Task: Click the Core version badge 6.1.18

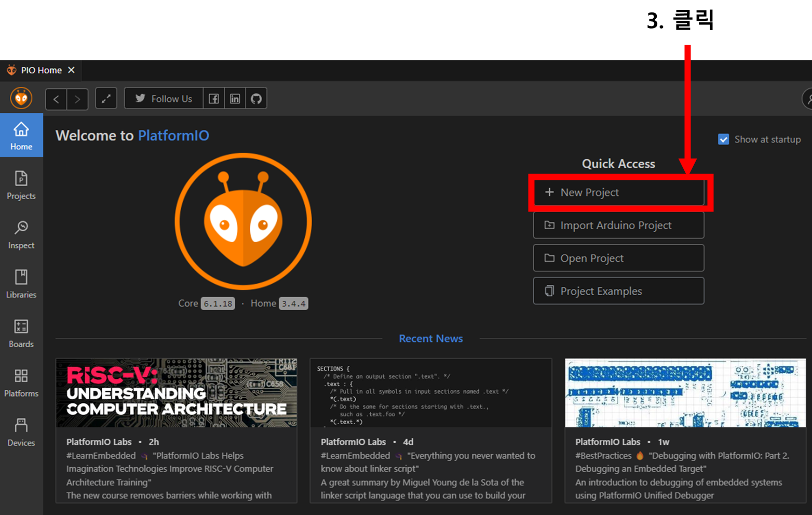Action: 218,303
